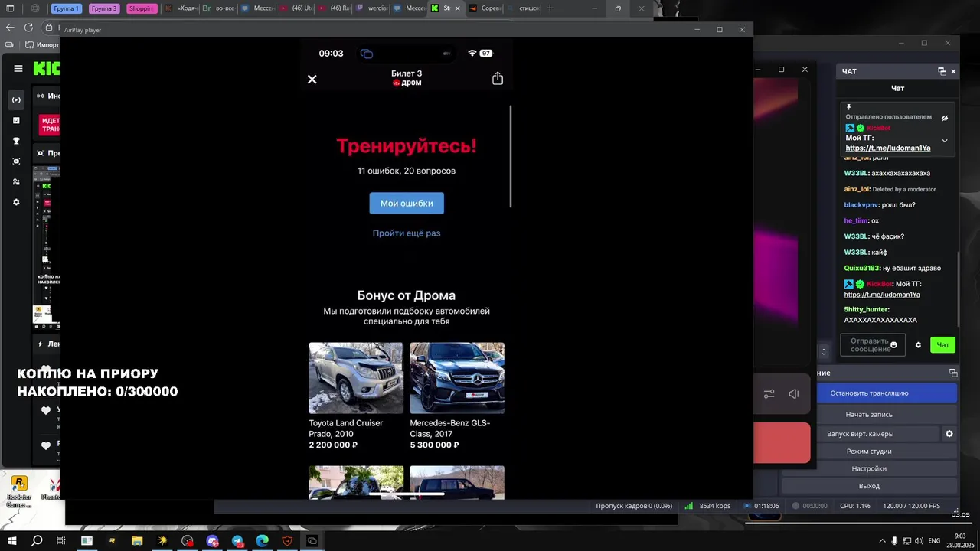Open the werdiar Twitch browser tab
This screenshot has height=551, width=980.
point(371,8)
